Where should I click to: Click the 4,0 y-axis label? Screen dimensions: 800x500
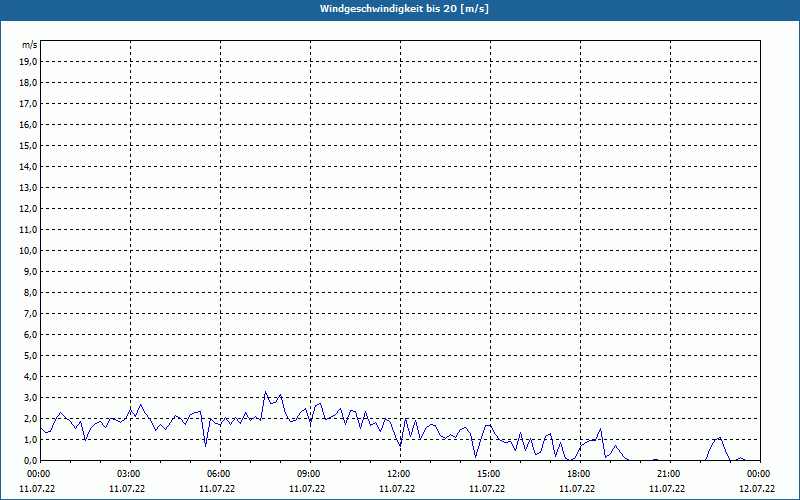[x=31, y=376]
